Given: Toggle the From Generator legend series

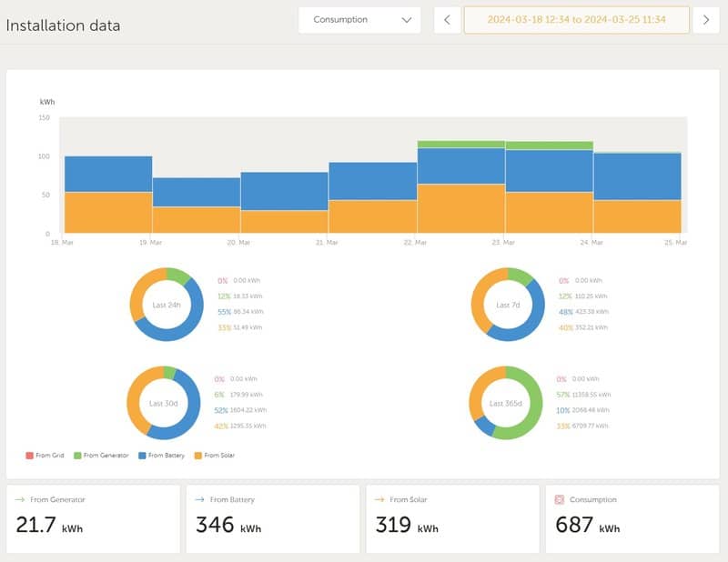Looking at the screenshot, I should click(x=100, y=455).
